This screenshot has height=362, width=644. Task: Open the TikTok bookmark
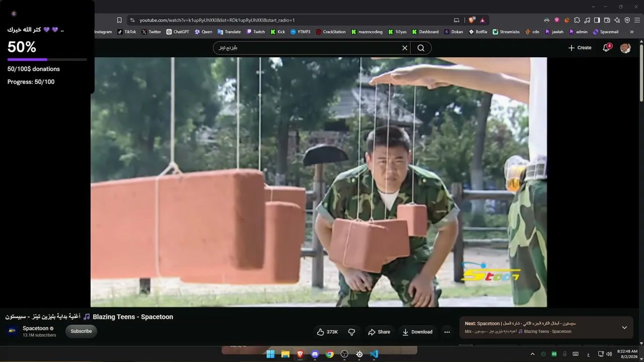coord(127,32)
